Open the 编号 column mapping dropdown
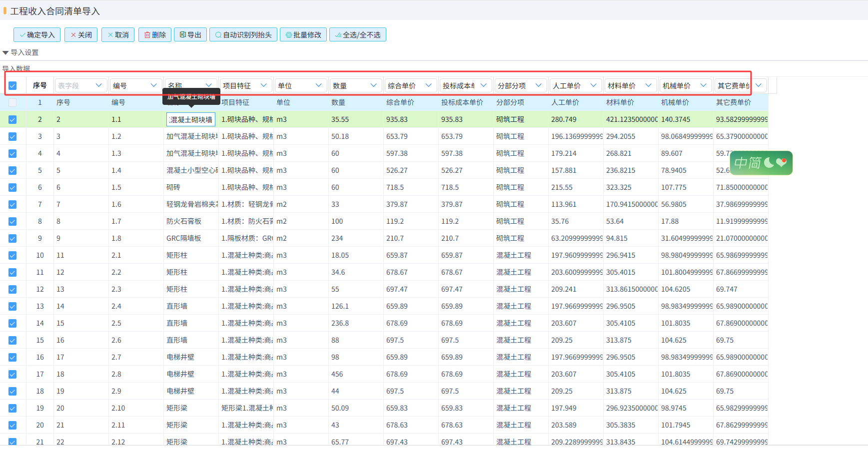The image size is (868, 457). 136,85
